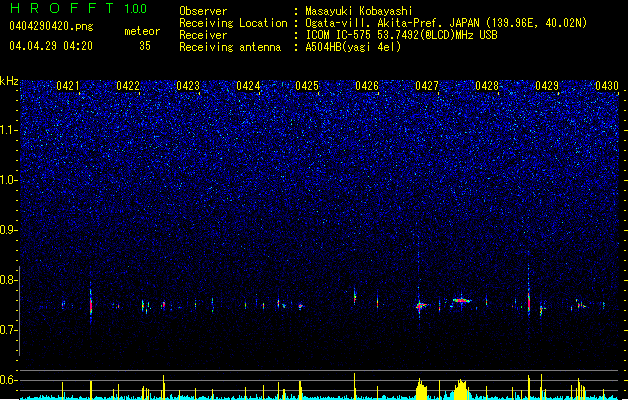Click the 0.6 kHz axis label
The width and height of the screenshot is (629, 400).
[8, 380]
